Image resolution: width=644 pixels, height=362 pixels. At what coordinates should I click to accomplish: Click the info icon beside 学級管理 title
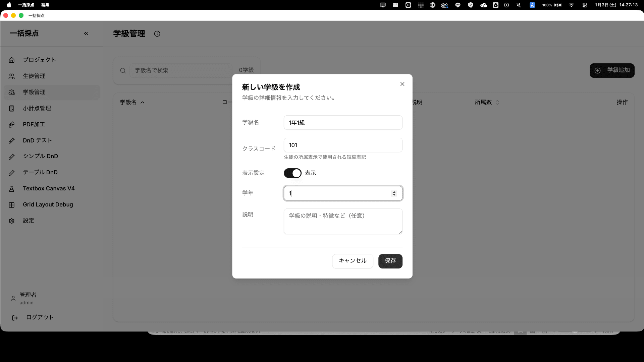click(157, 34)
